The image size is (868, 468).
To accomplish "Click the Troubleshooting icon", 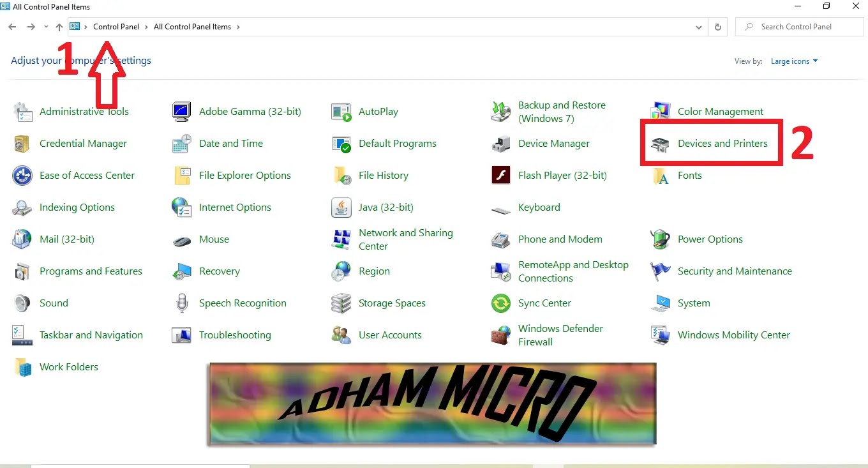I will 182,335.
